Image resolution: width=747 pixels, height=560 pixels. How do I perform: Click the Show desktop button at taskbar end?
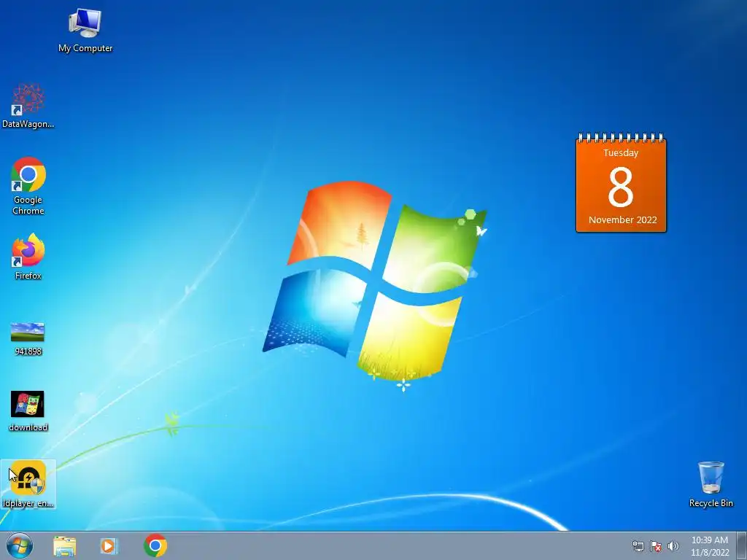pos(742,546)
